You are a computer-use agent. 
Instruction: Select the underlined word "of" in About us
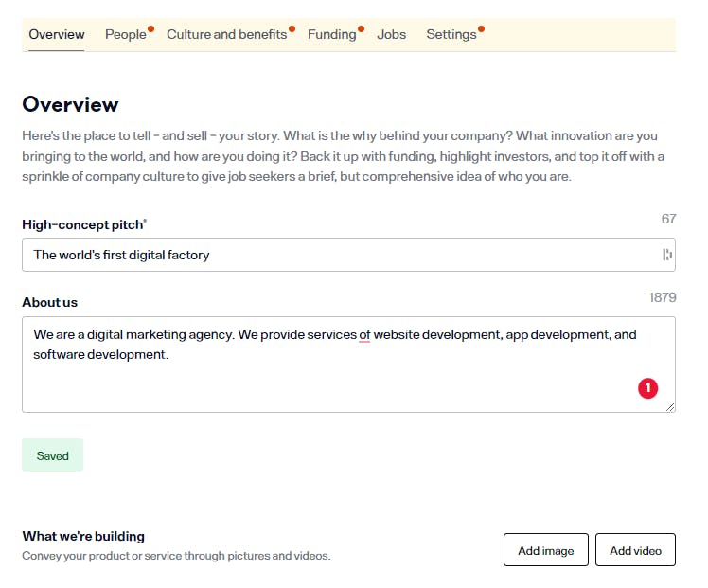tap(364, 334)
